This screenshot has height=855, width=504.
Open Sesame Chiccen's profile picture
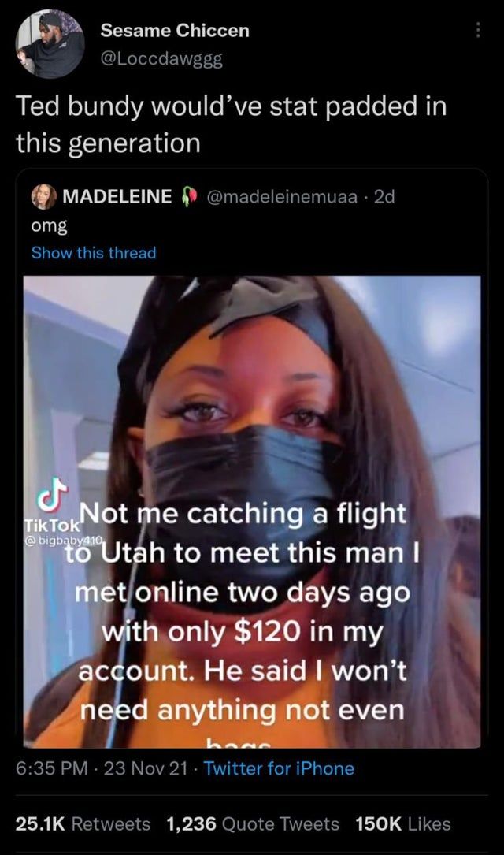(50, 44)
